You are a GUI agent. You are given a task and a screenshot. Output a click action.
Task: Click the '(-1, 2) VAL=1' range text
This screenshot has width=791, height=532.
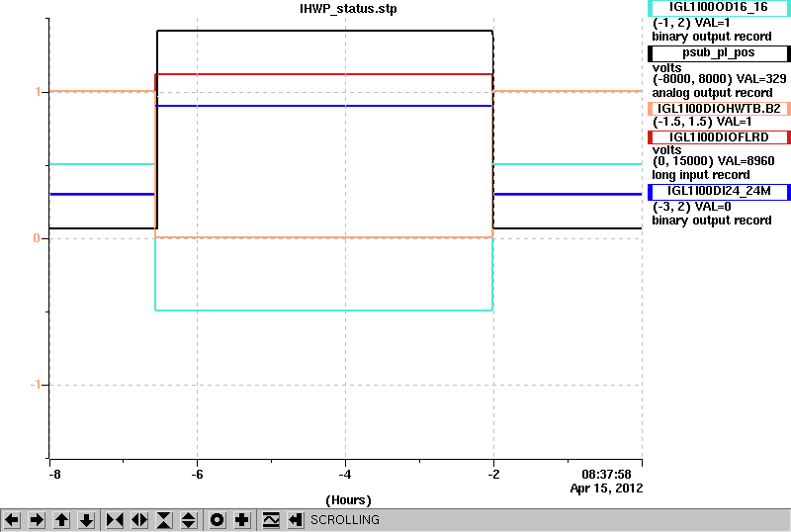point(691,23)
